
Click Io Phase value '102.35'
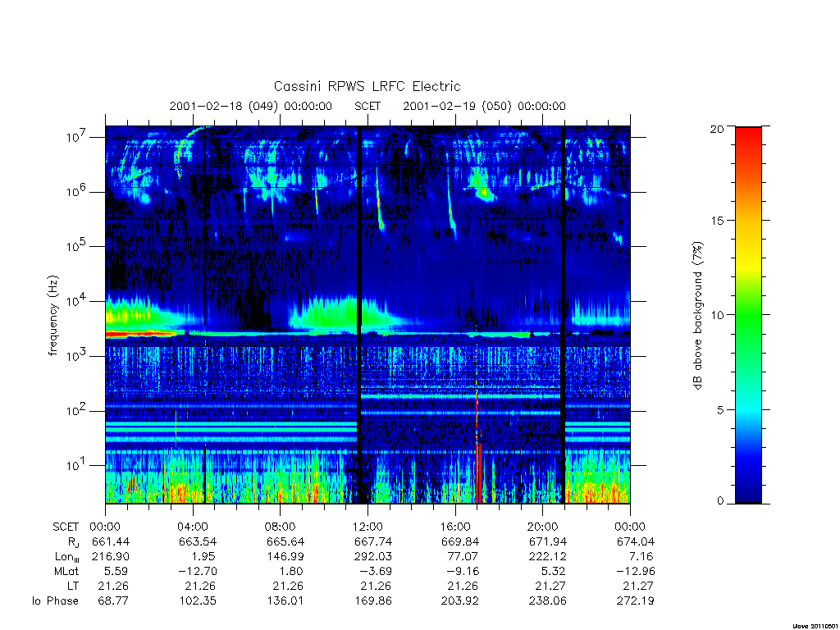pyautogui.click(x=198, y=601)
